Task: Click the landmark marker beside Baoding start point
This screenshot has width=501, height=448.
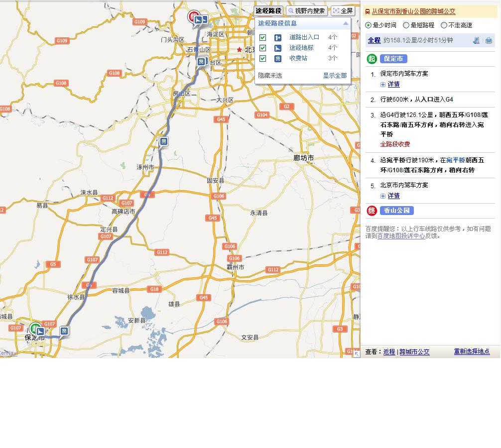Action: [40, 332]
